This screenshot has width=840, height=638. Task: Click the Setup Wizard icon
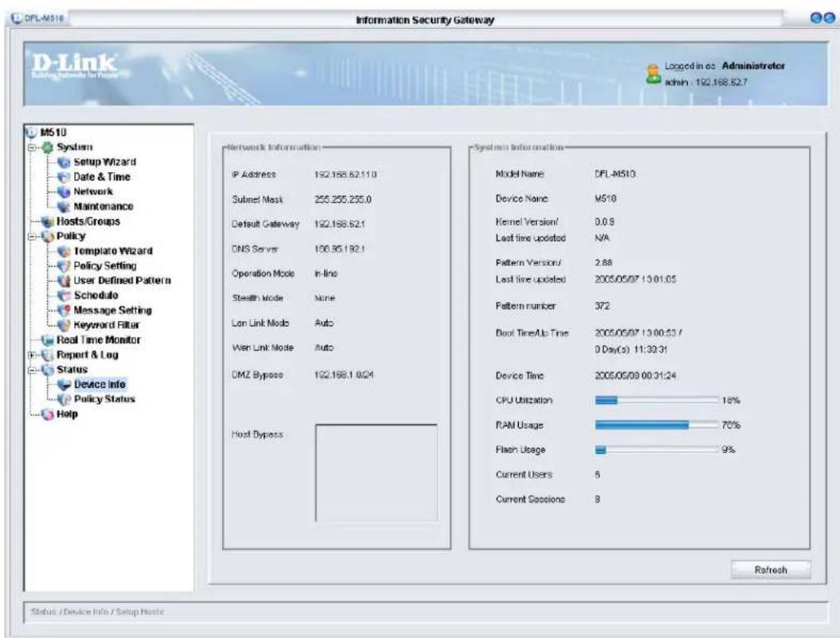coord(64,162)
